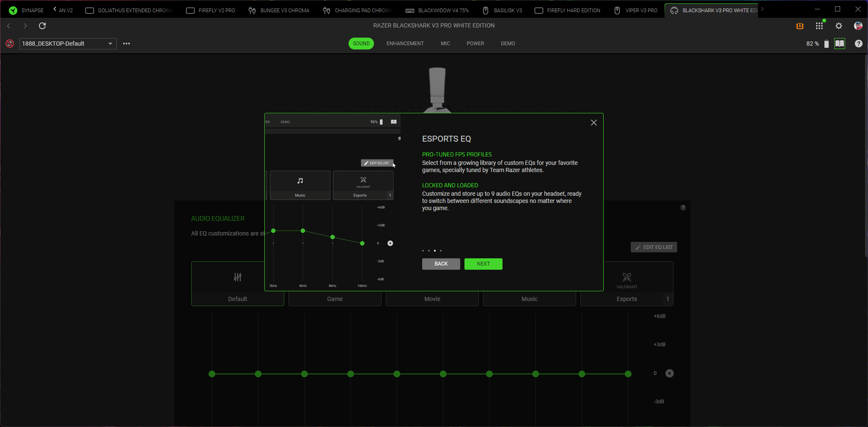Click the AUDIO EQUALIZER section title
This screenshot has width=868, height=427.
218,219
